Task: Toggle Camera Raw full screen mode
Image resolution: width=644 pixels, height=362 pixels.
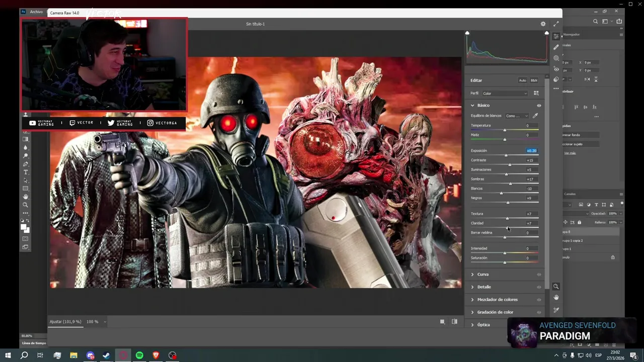Action: pos(556,24)
